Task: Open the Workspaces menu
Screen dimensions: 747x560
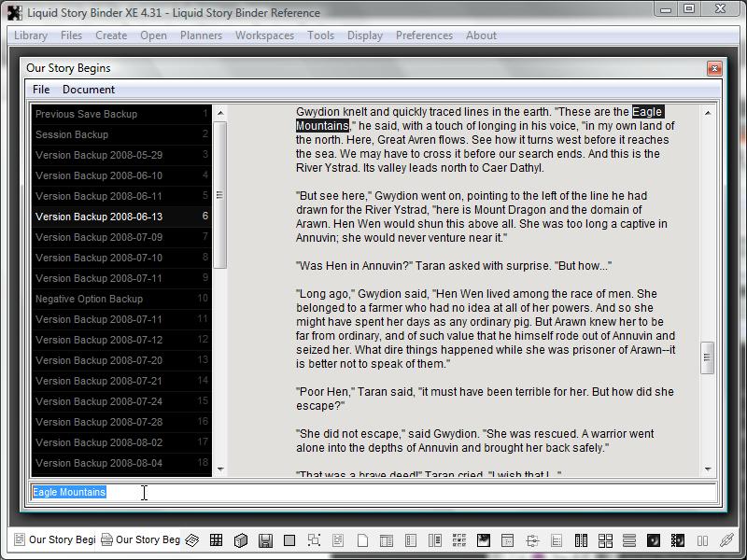Action: pyautogui.click(x=264, y=35)
